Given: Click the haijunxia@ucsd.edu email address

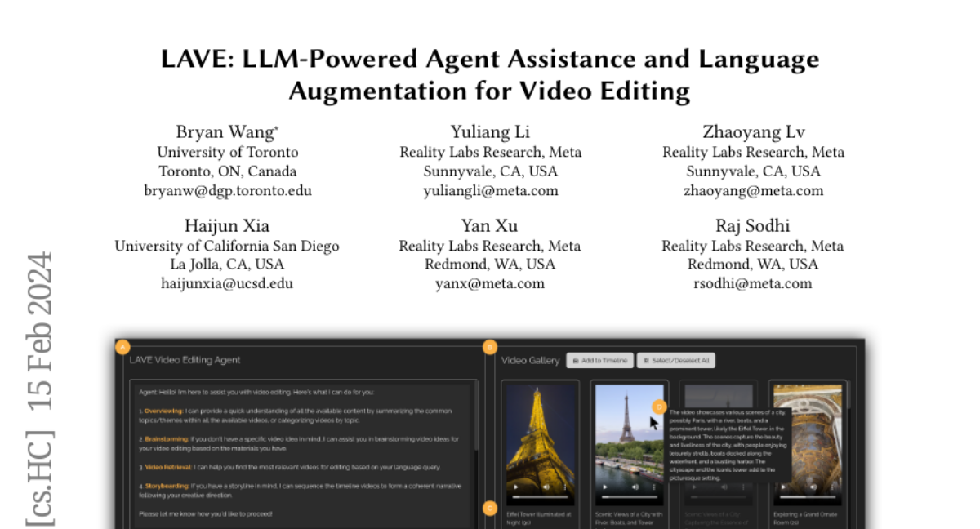Looking at the screenshot, I should pos(227,284).
